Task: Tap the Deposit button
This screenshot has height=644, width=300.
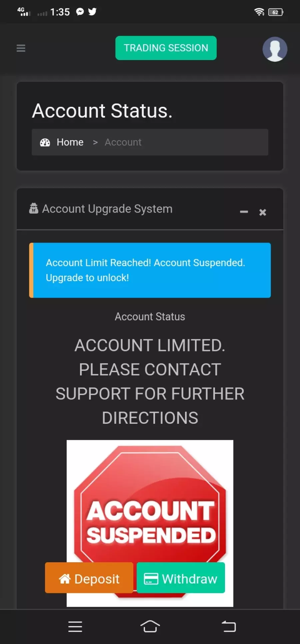Action: click(89, 578)
